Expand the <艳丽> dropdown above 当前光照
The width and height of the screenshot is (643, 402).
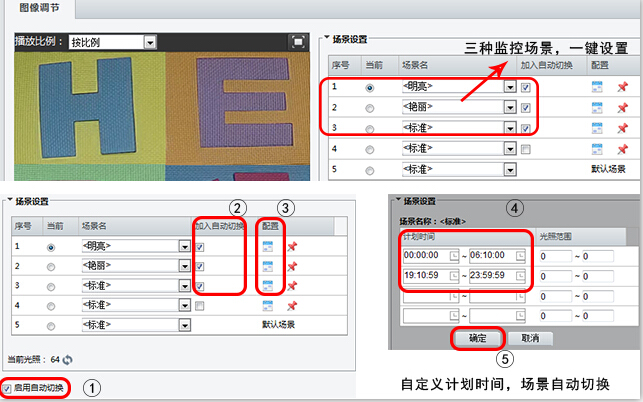tap(184, 266)
